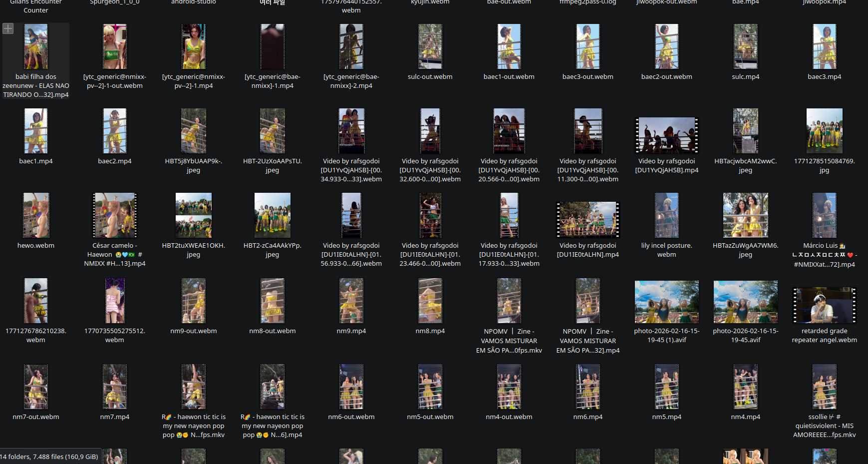The height and width of the screenshot is (464, 868).
Task: Select the [ytc_generic@bae-nmixx]-1.mp4 thumbnail
Action: (273, 46)
